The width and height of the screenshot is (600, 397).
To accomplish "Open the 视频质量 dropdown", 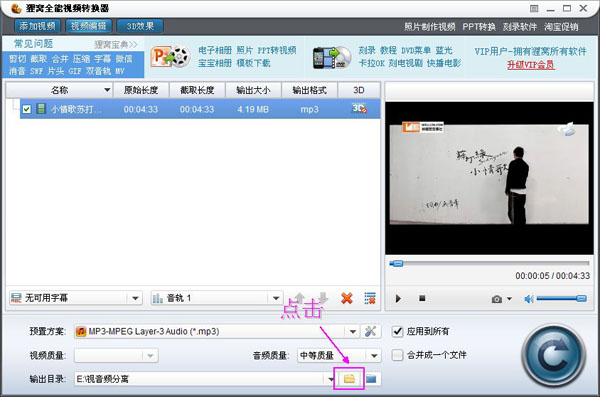I will [x=116, y=356].
